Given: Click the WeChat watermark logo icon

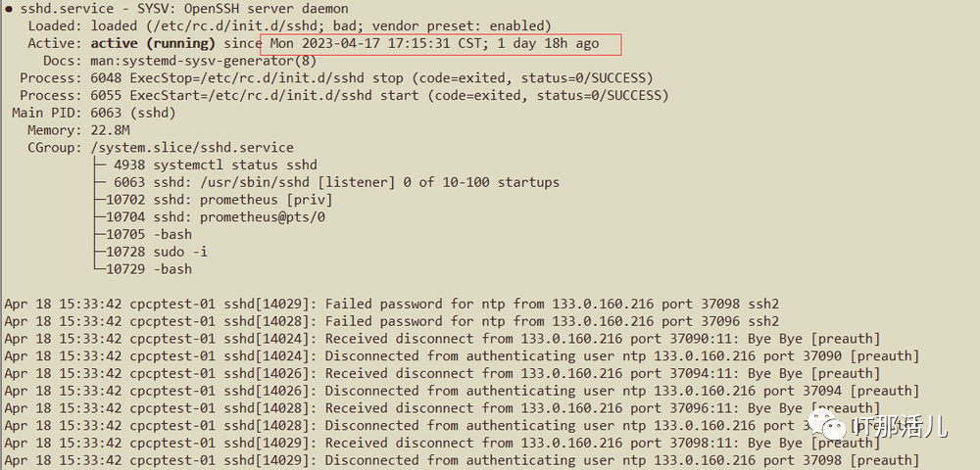Looking at the screenshot, I should point(829,426).
